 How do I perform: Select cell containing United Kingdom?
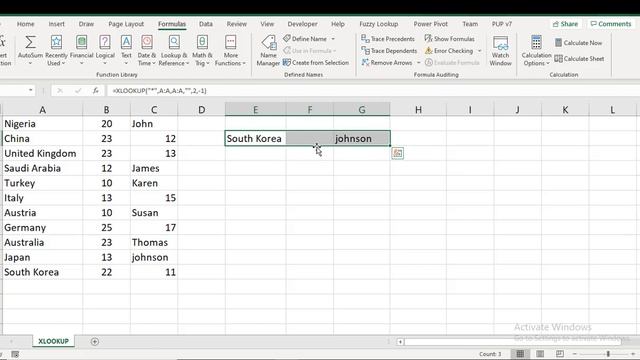[x=42, y=153]
